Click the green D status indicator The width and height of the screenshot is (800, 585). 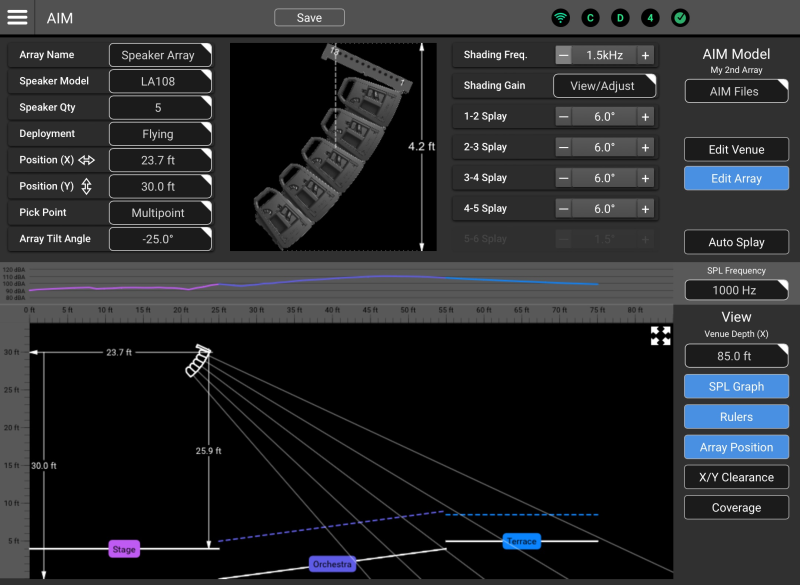(x=620, y=18)
